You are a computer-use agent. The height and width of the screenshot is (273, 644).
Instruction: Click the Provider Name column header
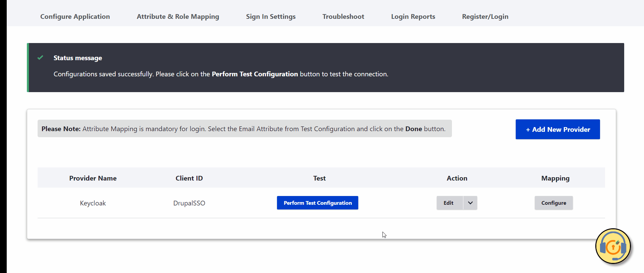(93, 178)
